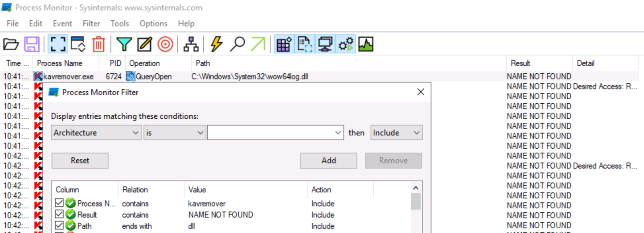This screenshot has width=644, height=233.
Task: Click the Process Name column header
Action: [x=66, y=63]
